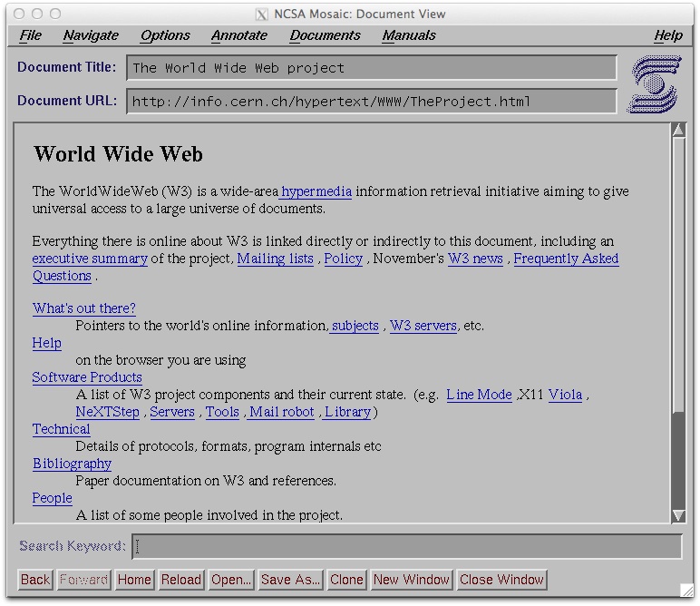Click 'A list of some people' text
Screen dimensions: 700x606
pos(141,515)
